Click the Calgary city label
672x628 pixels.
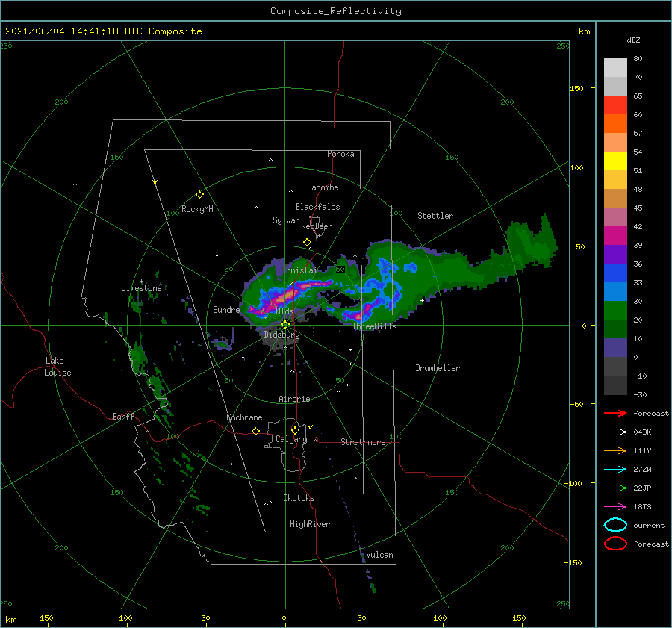point(291,439)
